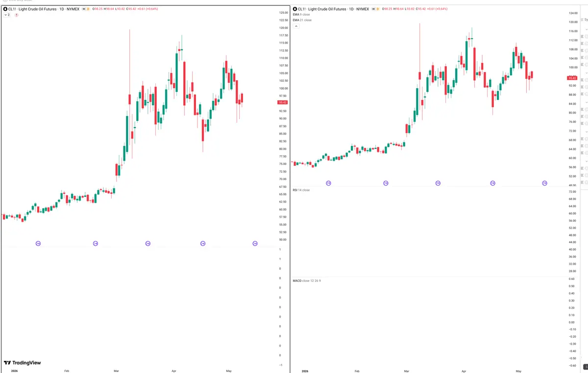Click the Apr label on right chart time axis
Viewport: 588px width, 373px height.
[x=464, y=371]
